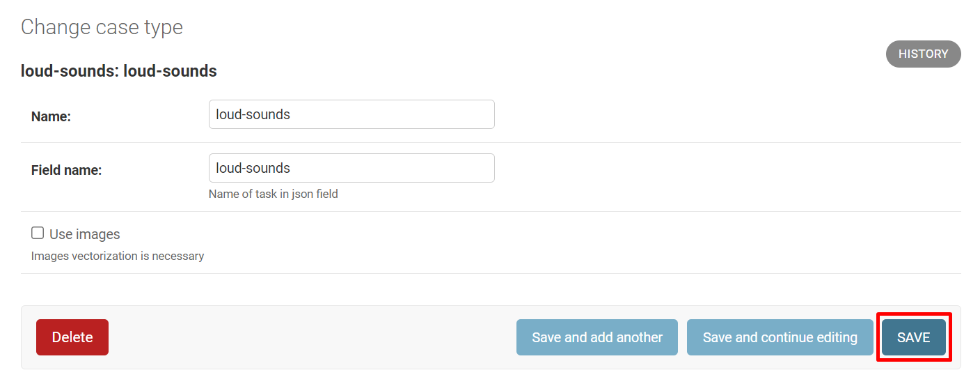Choose Save and continue editing
This screenshot has width=980, height=384.
click(780, 337)
